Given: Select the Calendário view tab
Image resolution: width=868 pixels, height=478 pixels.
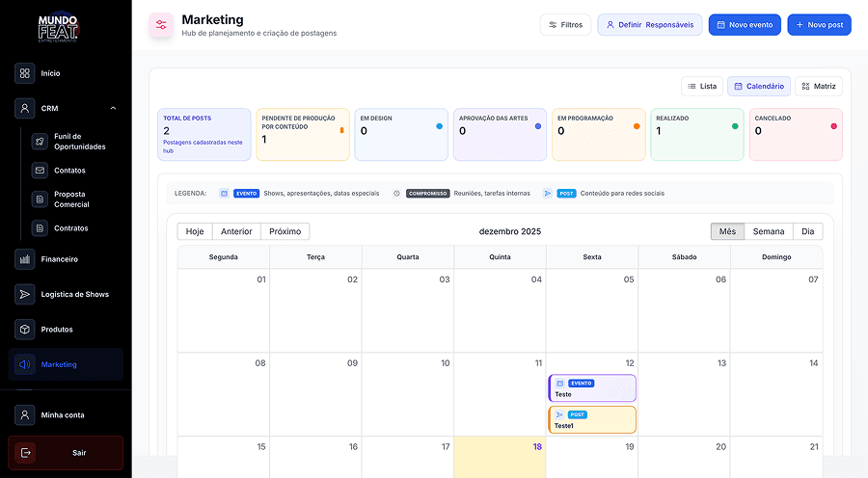Looking at the screenshot, I should point(759,87).
